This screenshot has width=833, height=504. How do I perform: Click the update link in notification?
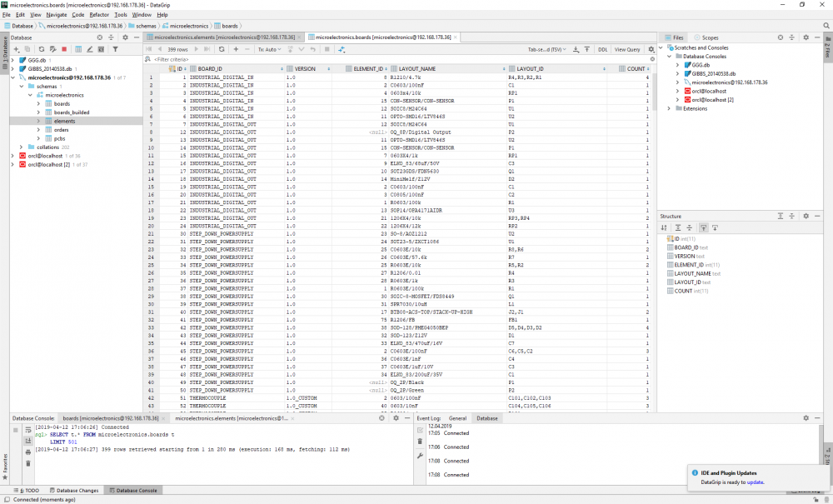click(x=755, y=482)
